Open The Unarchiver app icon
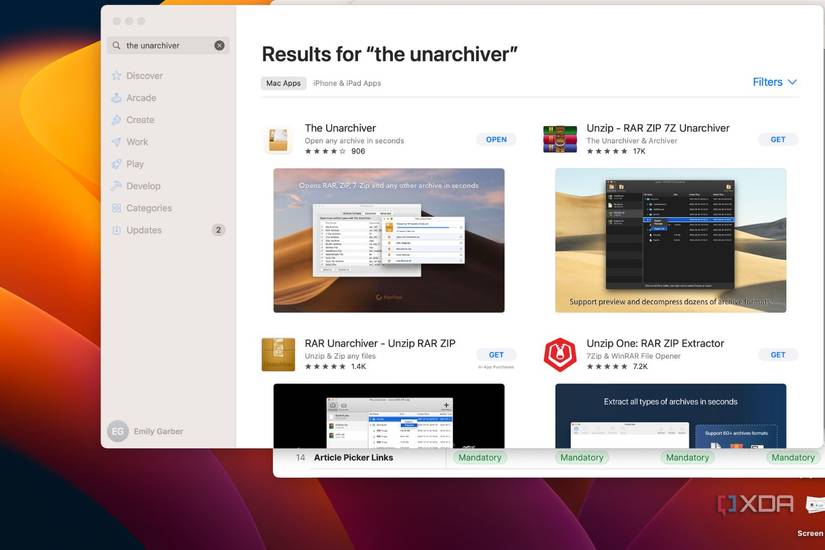 click(278, 140)
